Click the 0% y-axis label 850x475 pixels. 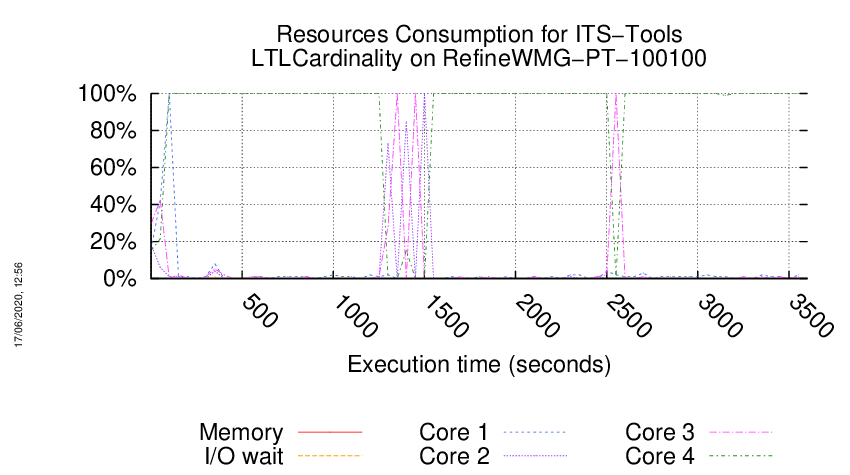[119, 278]
